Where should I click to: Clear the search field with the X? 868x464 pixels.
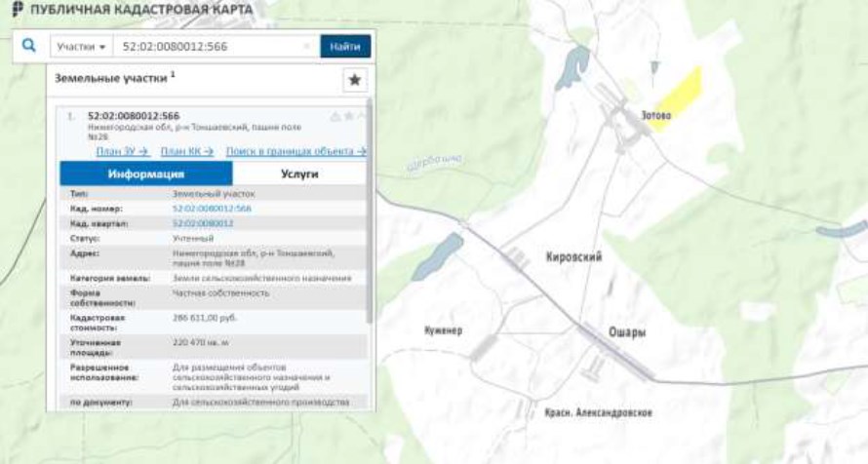click(307, 47)
